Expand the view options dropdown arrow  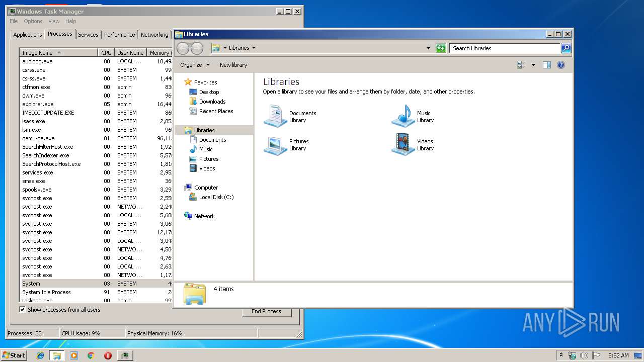click(533, 65)
